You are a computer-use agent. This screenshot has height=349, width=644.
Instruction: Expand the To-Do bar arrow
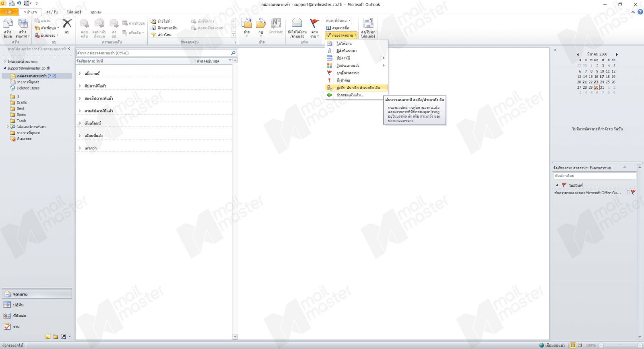[555, 50]
